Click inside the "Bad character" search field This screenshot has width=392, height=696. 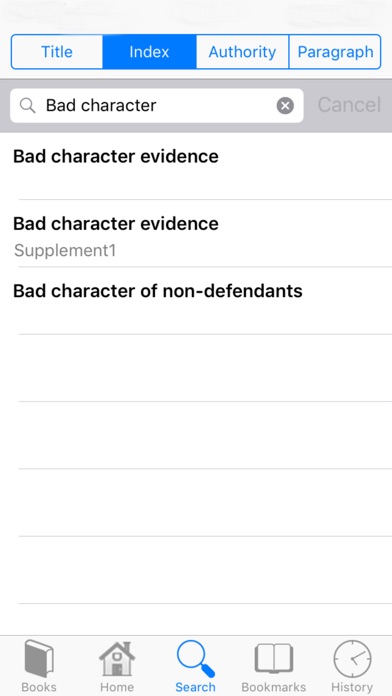click(157, 106)
